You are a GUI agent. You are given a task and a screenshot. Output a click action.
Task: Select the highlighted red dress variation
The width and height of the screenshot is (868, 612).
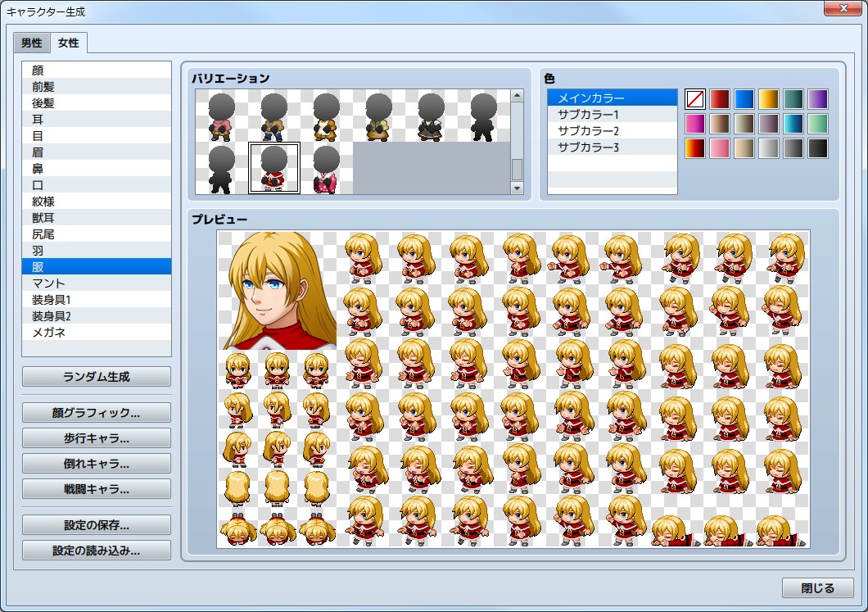coord(274,168)
